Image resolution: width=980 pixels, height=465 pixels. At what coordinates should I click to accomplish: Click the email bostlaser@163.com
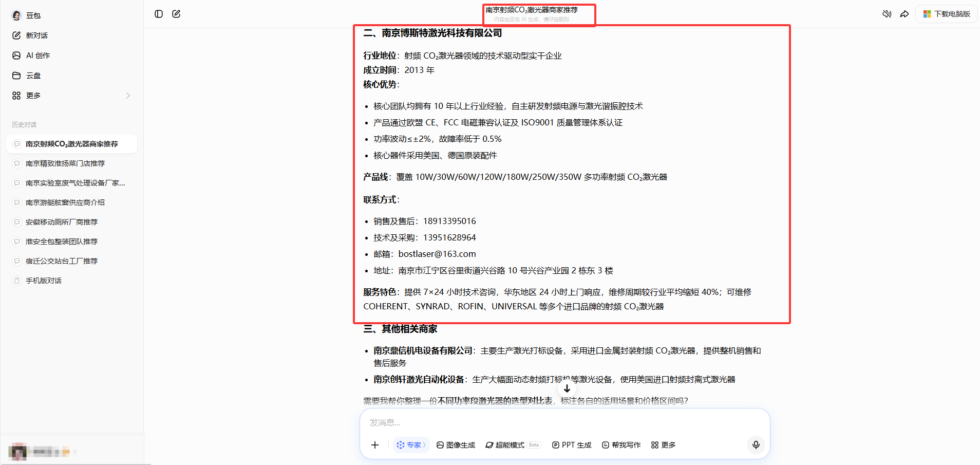[437, 254]
